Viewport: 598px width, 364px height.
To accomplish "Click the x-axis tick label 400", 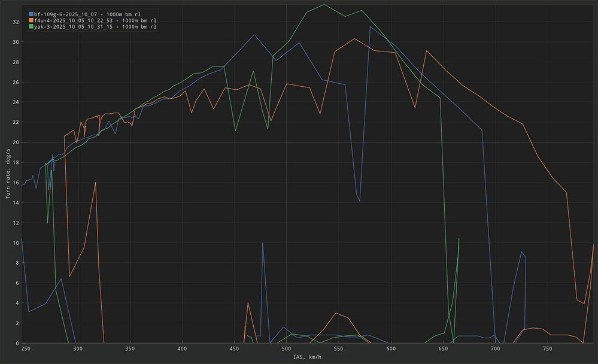I will coord(183,348).
